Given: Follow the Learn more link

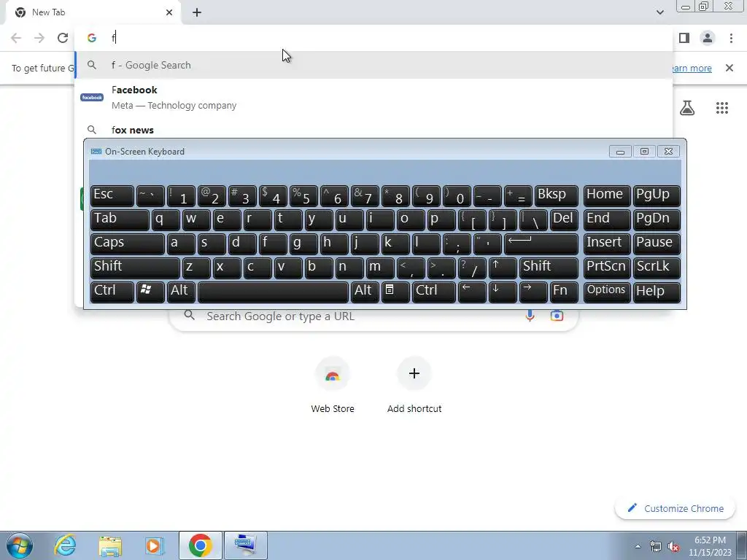Looking at the screenshot, I should tap(692, 68).
